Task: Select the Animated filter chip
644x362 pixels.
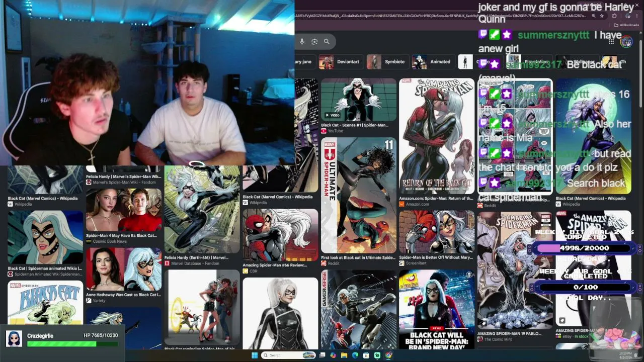Action: [x=433, y=62]
